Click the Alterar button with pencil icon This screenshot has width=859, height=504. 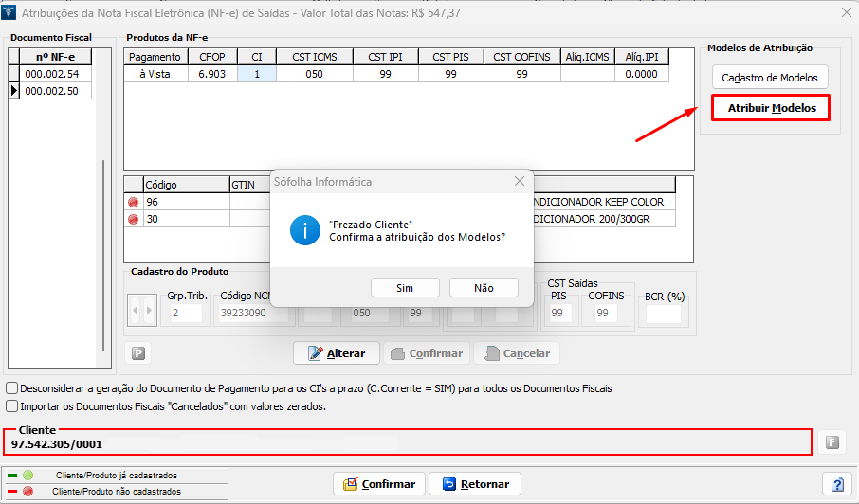(x=337, y=353)
